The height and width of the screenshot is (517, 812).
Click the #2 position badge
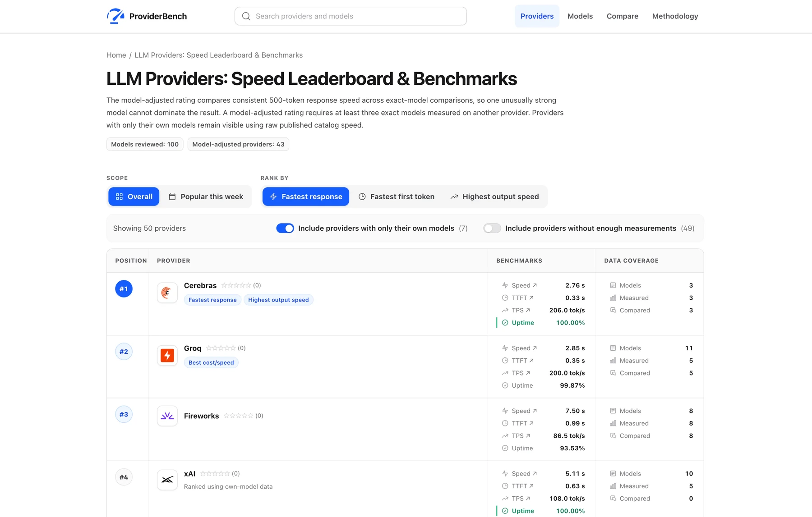tap(124, 352)
